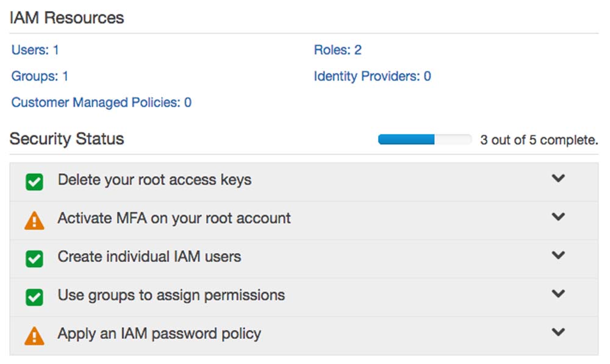Expand the Use groups to assign permissions chevron
610x364 pixels.
point(558,294)
